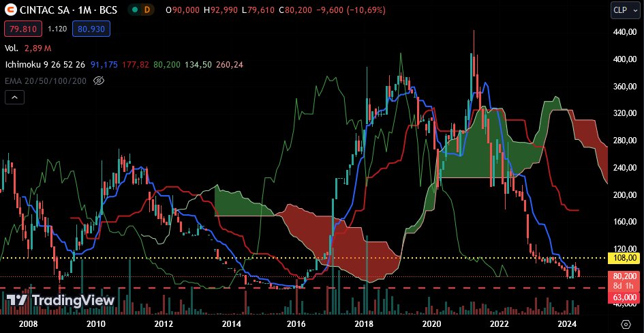This screenshot has height=333, width=644.
Task: Click the price change −9,600 (−10,69%)
Action: coord(351,10)
